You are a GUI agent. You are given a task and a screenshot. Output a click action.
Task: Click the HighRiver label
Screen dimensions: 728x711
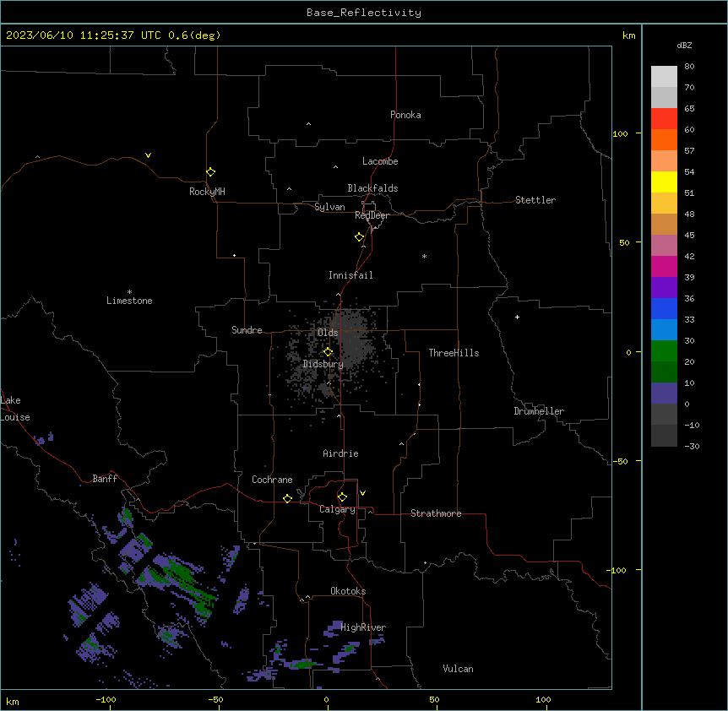(363, 627)
